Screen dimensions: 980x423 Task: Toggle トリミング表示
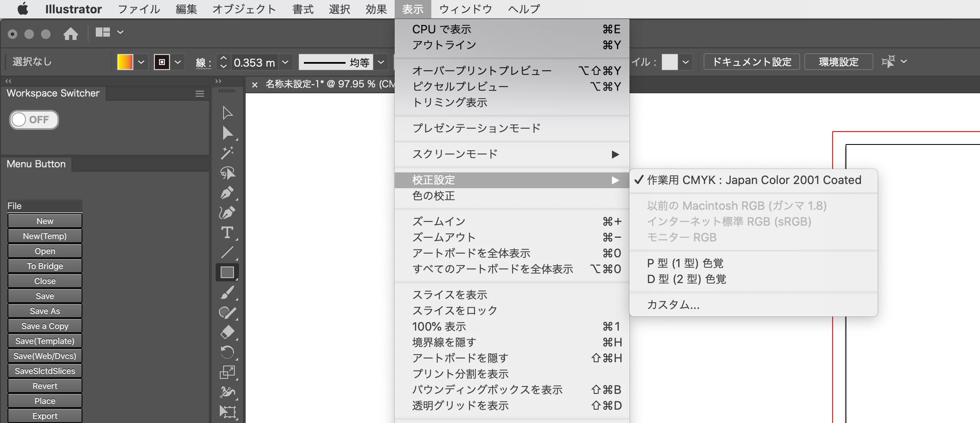click(x=512, y=102)
